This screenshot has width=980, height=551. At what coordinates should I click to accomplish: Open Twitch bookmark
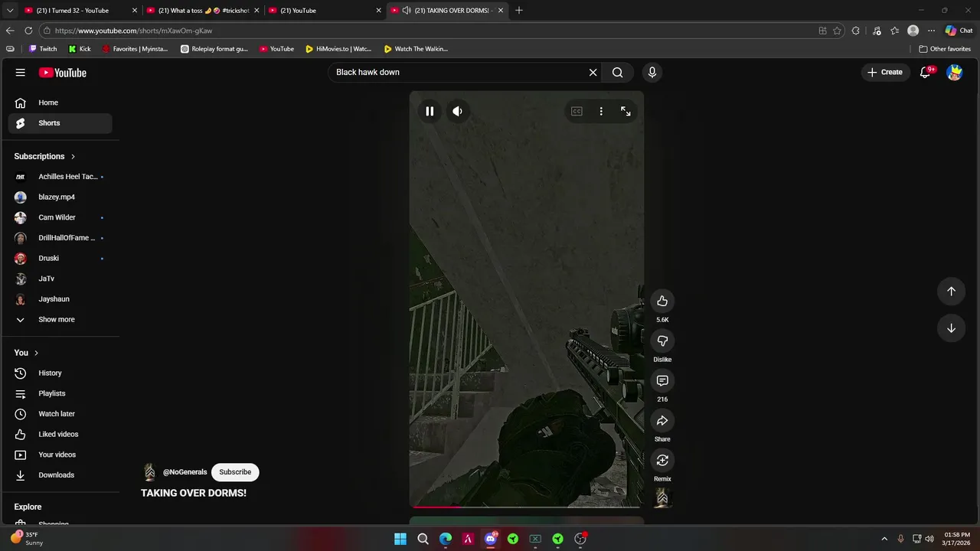tap(43, 49)
